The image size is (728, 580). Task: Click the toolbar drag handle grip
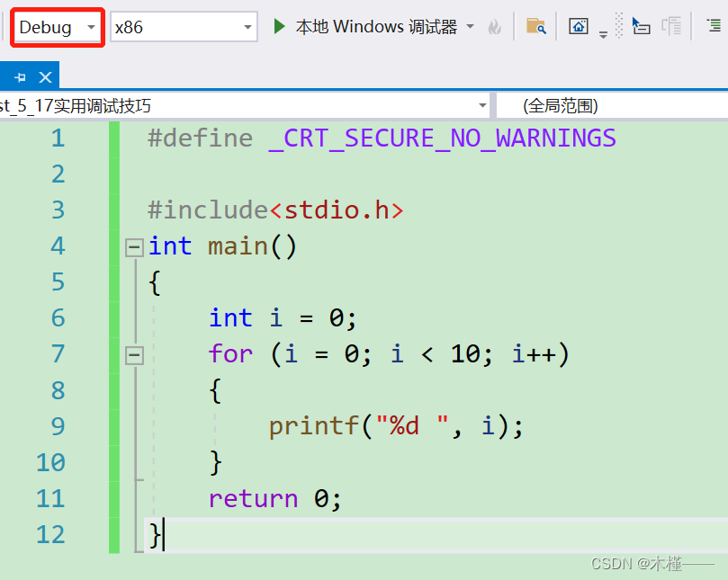pos(619,25)
